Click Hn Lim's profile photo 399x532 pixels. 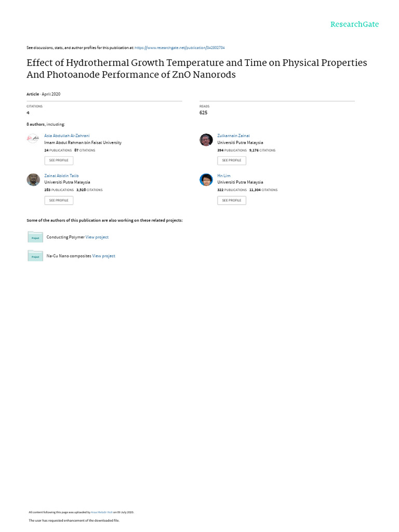point(206,180)
